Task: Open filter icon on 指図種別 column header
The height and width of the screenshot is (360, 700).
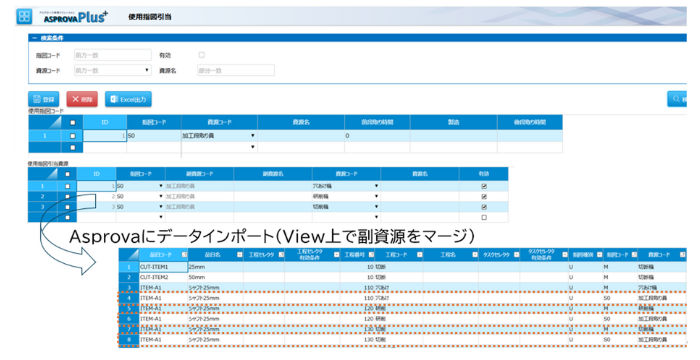Action: (600, 255)
